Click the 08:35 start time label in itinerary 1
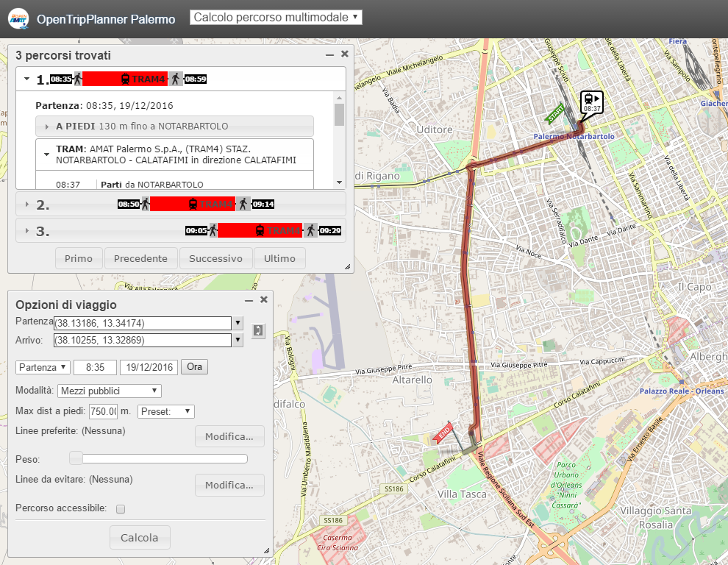 point(61,79)
